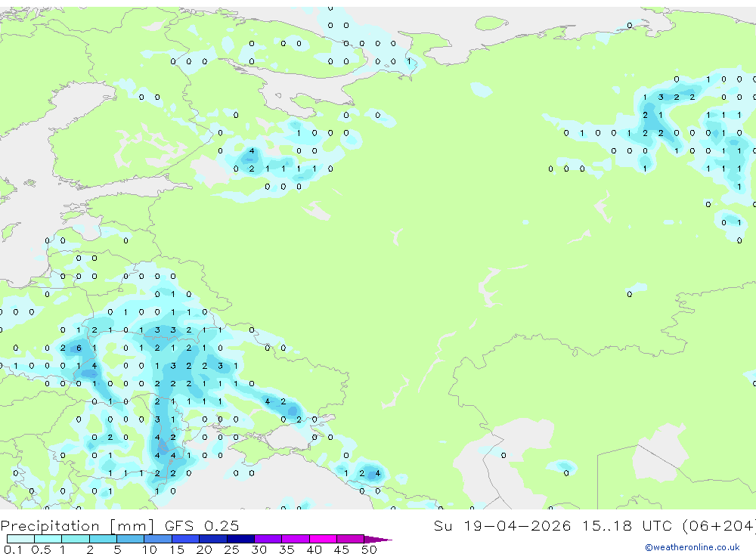The image size is (756, 554).
Task: Select the 5–10 mm legend color
Action: [x=130, y=539]
